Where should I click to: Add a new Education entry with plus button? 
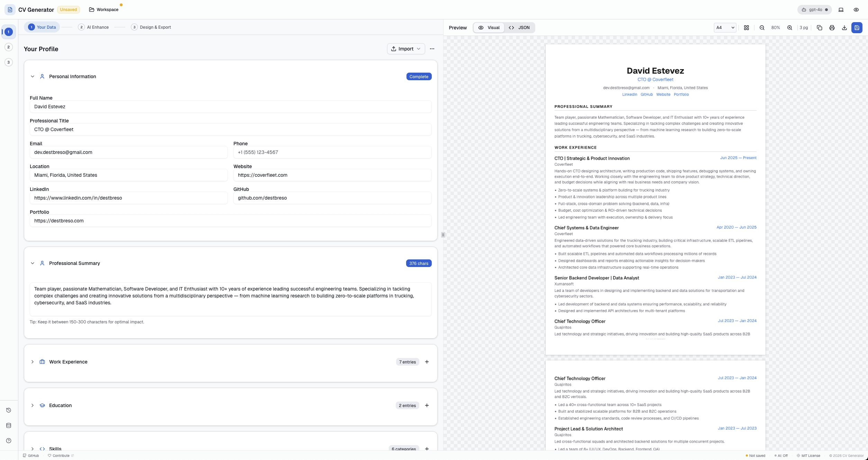pos(427,405)
